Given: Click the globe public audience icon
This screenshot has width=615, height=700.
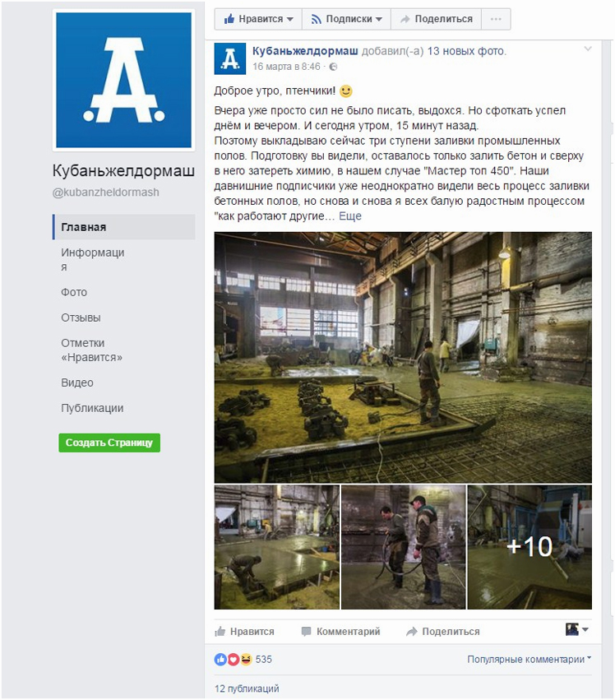Looking at the screenshot, I should pos(333,67).
